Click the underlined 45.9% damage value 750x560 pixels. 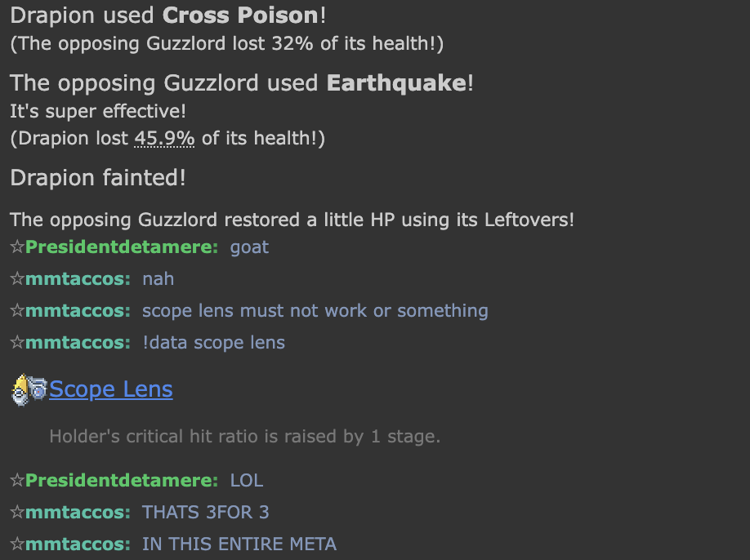[x=164, y=139]
